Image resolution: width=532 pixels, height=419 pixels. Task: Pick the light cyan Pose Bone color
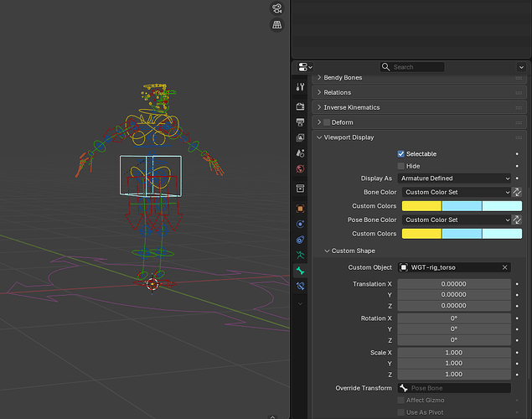pyautogui.click(x=502, y=234)
